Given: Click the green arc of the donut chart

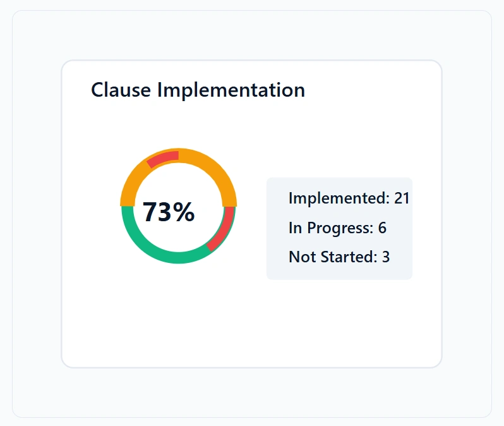Looking at the screenshot, I should 152,250.
